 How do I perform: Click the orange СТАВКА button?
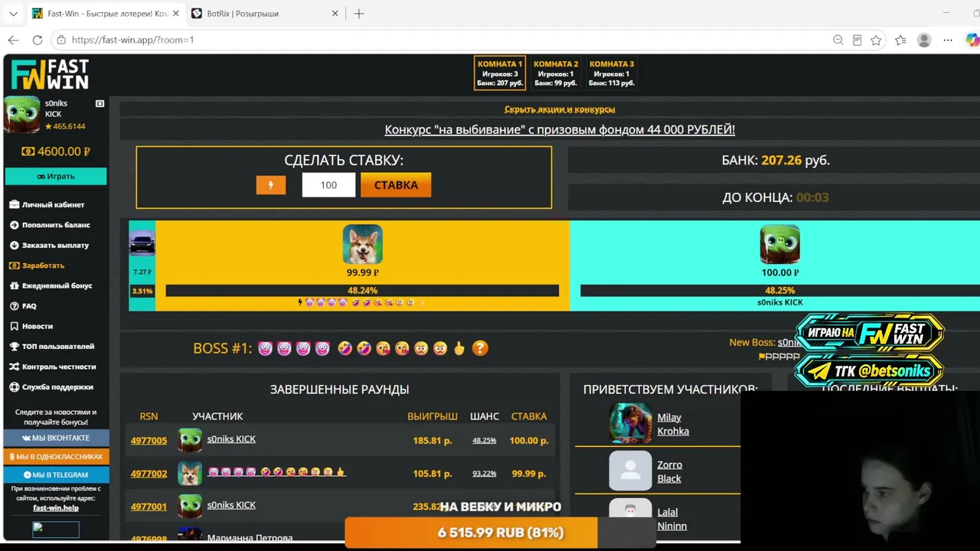[x=396, y=185]
